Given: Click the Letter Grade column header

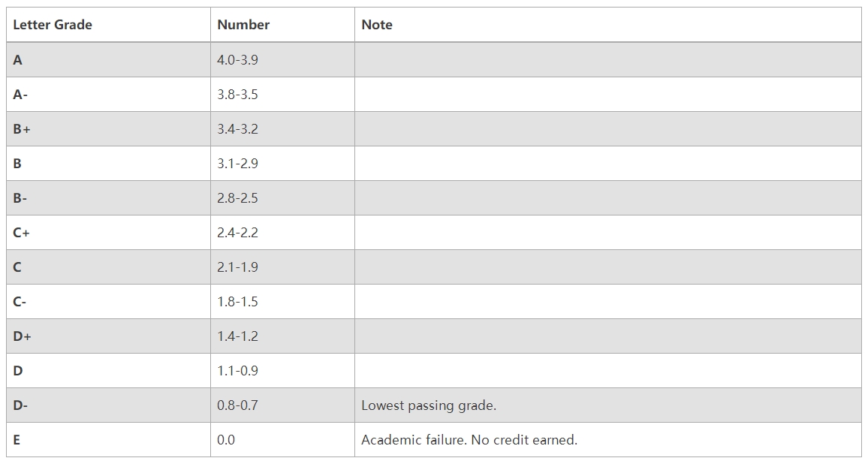Looking at the screenshot, I should click(x=53, y=25).
